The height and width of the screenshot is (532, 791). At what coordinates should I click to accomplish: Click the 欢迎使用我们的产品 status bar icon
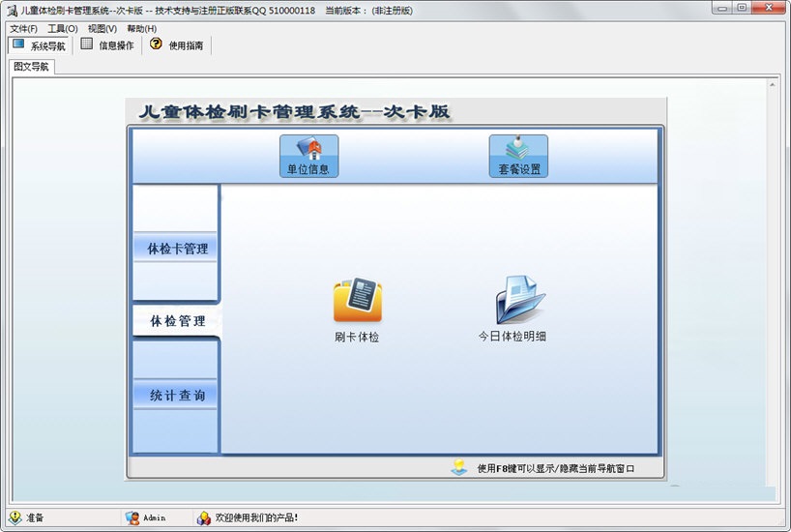click(x=204, y=517)
